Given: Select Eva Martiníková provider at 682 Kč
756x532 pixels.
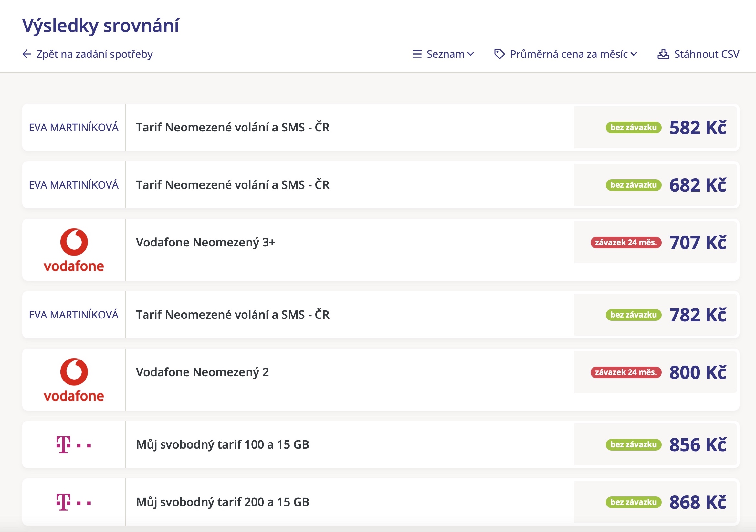Looking at the screenshot, I should pyautogui.click(x=74, y=185).
